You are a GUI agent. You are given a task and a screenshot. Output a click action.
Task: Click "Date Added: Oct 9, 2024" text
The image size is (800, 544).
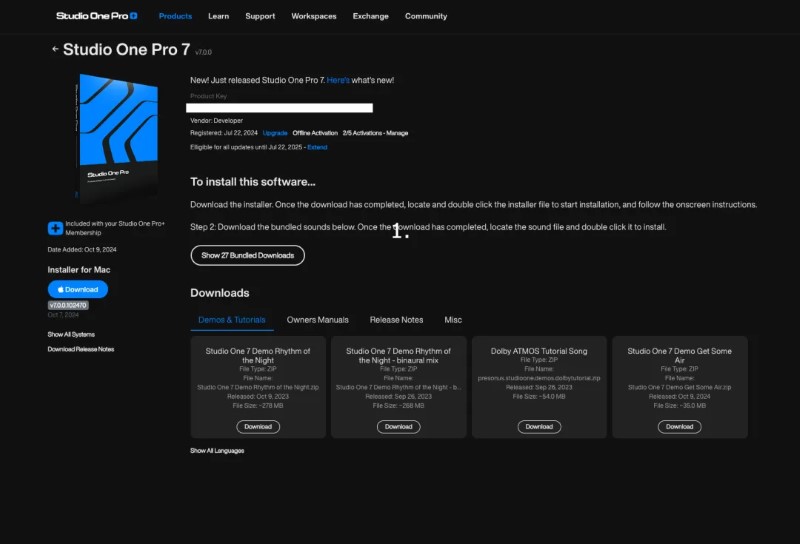(82, 250)
